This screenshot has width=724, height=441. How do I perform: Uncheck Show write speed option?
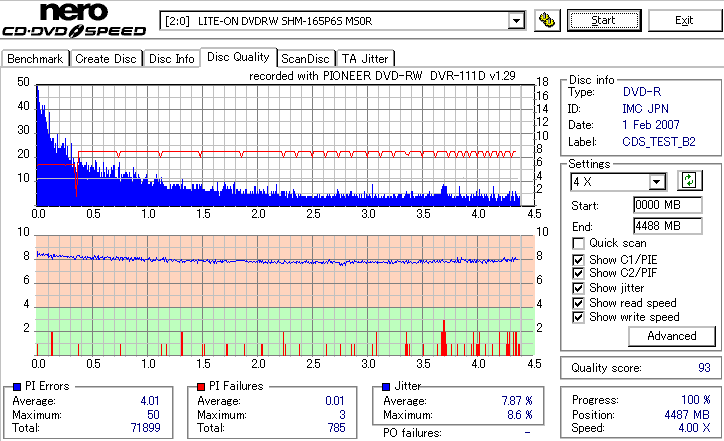coord(578,317)
